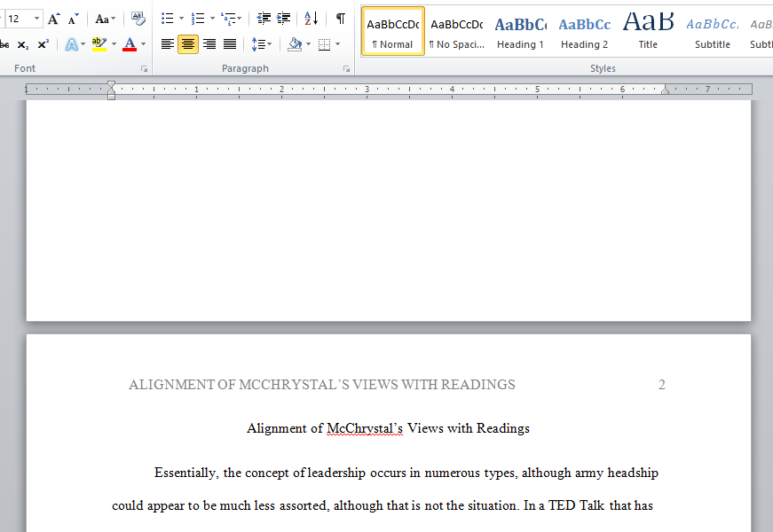The image size is (773, 532).
Task: Open the Paragraph dialog box launcher
Action: (x=347, y=69)
